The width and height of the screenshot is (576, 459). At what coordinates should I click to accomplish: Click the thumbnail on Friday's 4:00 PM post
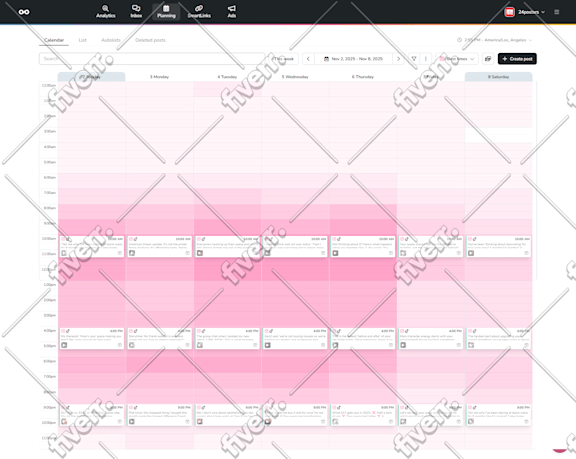pyautogui.click(x=403, y=345)
